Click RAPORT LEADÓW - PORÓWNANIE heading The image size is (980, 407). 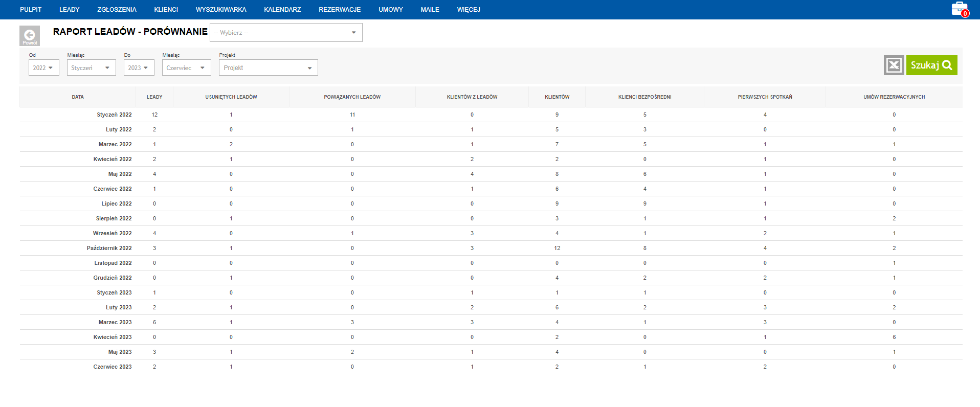(x=130, y=32)
